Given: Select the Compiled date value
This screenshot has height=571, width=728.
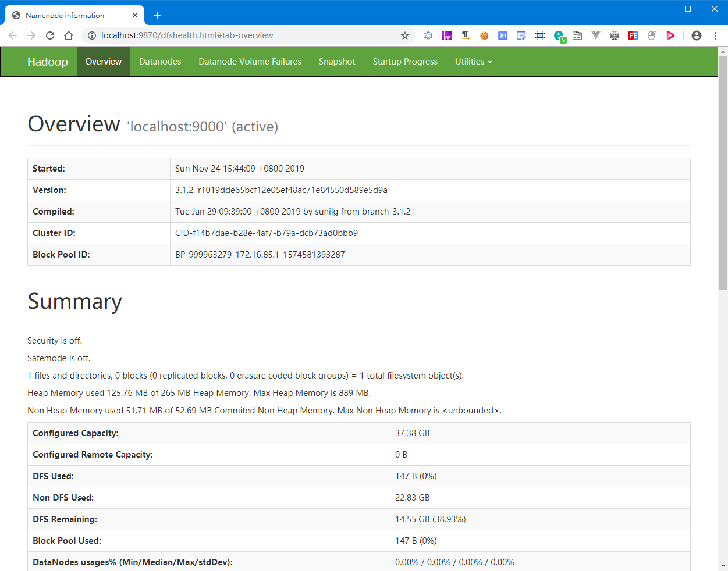Looking at the screenshot, I should point(293,212).
